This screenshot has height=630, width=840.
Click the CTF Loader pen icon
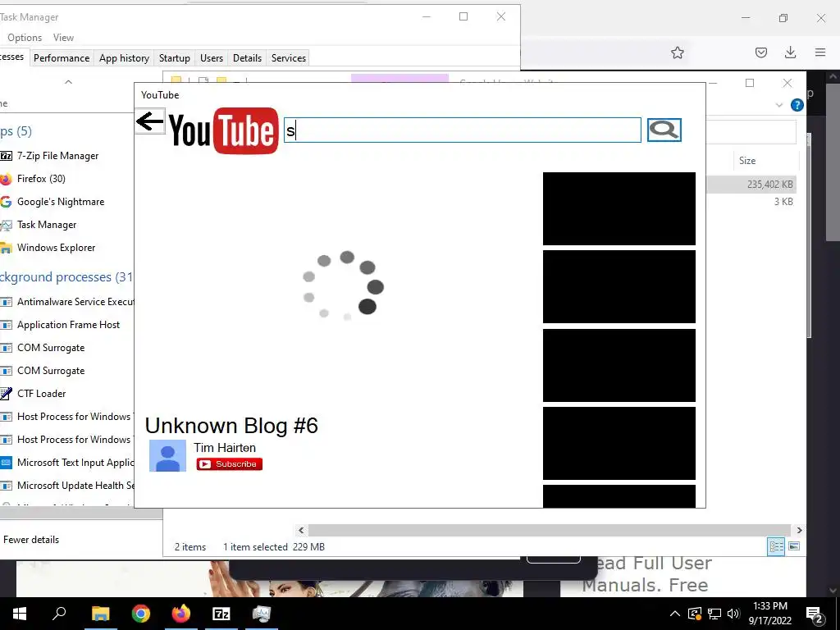coord(6,394)
